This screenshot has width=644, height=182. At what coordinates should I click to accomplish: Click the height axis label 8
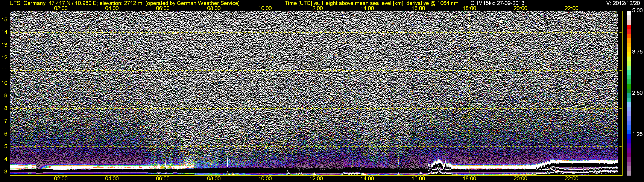(6, 108)
